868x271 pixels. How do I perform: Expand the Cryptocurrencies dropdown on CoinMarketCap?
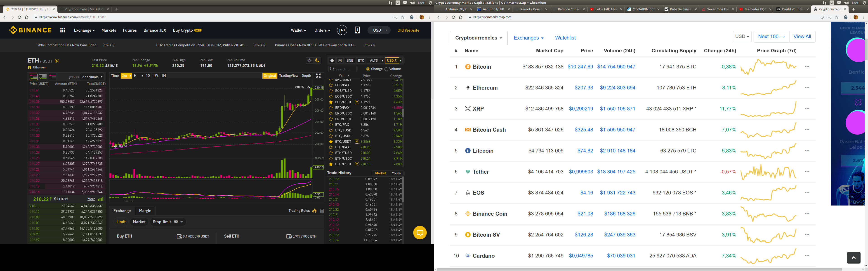[x=479, y=38]
